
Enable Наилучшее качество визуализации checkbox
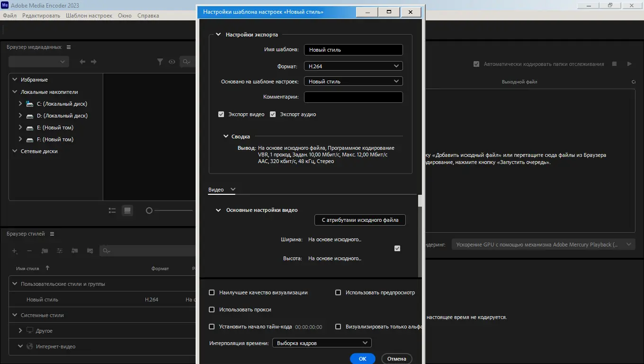tap(212, 292)
